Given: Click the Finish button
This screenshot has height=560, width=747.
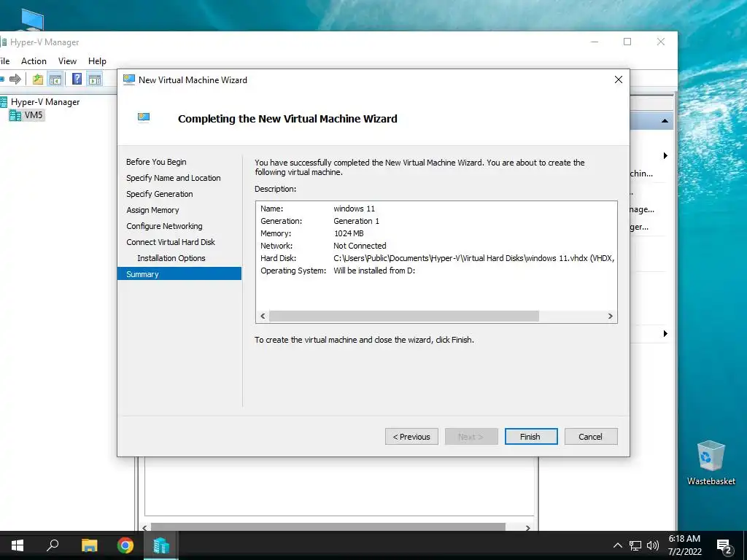Looking at the screenshot, I should pos(531,437).
